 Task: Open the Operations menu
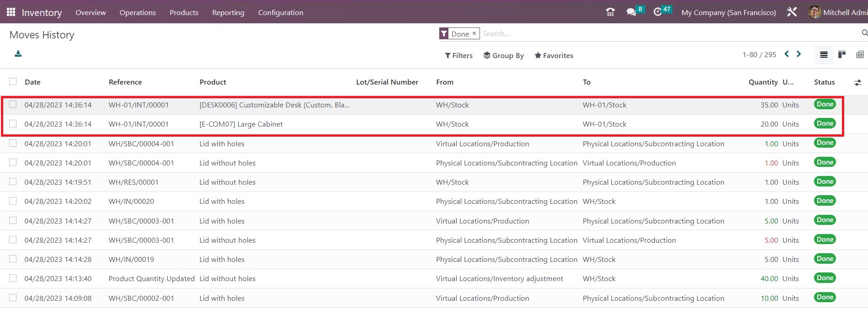point(138,12)
